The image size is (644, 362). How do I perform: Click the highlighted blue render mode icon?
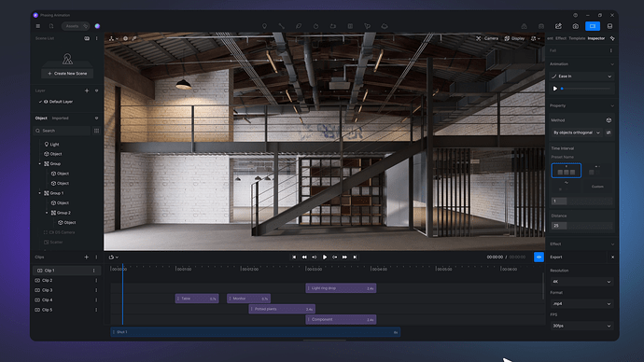[x=593, y=26]
